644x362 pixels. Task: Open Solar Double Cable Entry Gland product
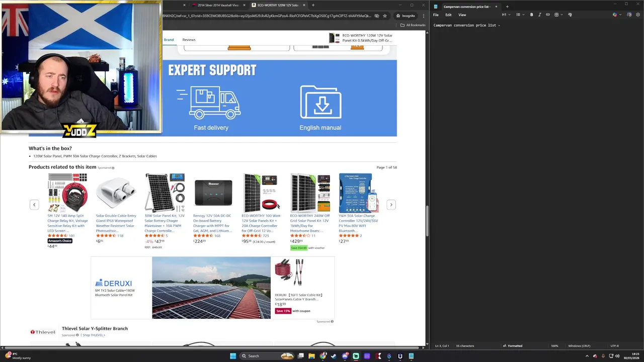[116, 223]
